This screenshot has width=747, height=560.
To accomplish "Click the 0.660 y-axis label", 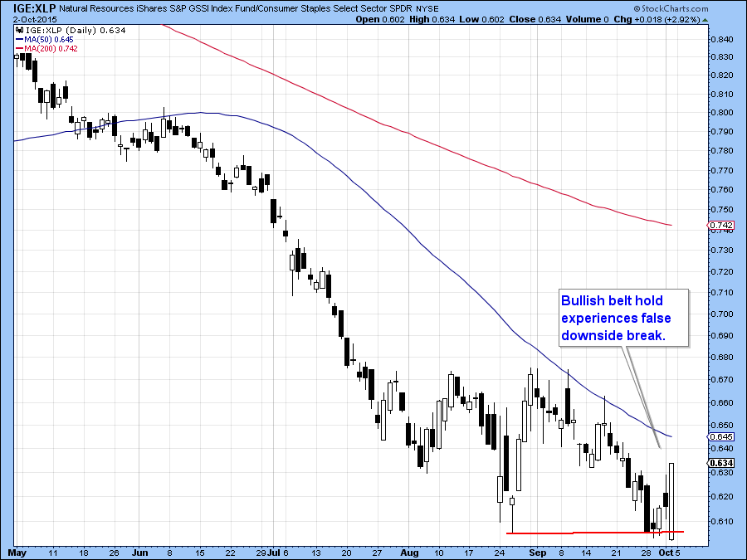I will 722,403.
